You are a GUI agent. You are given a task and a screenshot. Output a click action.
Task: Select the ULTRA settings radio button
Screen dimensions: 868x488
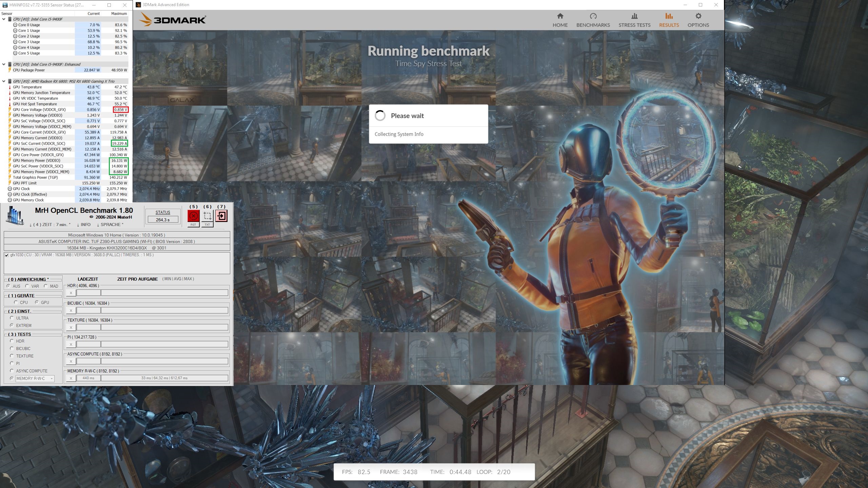pyautogui.click(x=12, y=318)
